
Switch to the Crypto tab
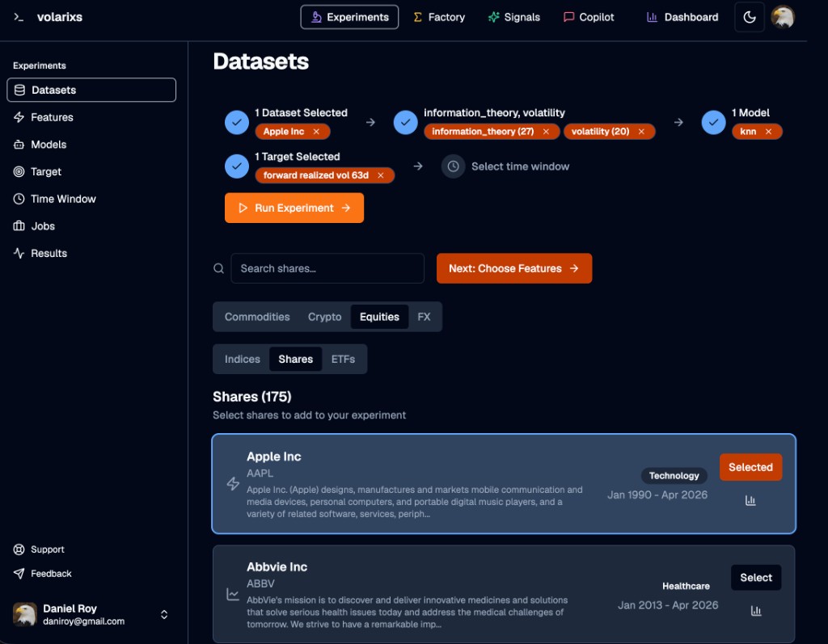click(324, 317)
